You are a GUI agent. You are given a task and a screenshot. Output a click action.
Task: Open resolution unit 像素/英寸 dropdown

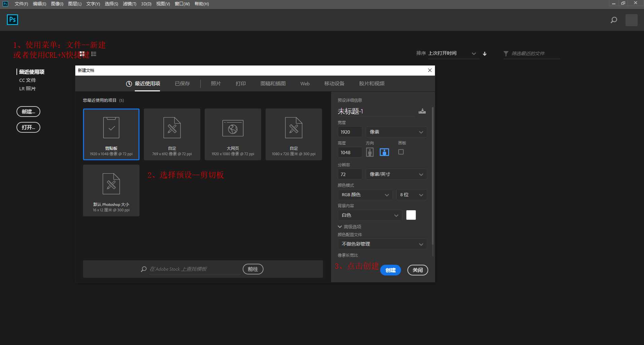(x=396, y=174)
